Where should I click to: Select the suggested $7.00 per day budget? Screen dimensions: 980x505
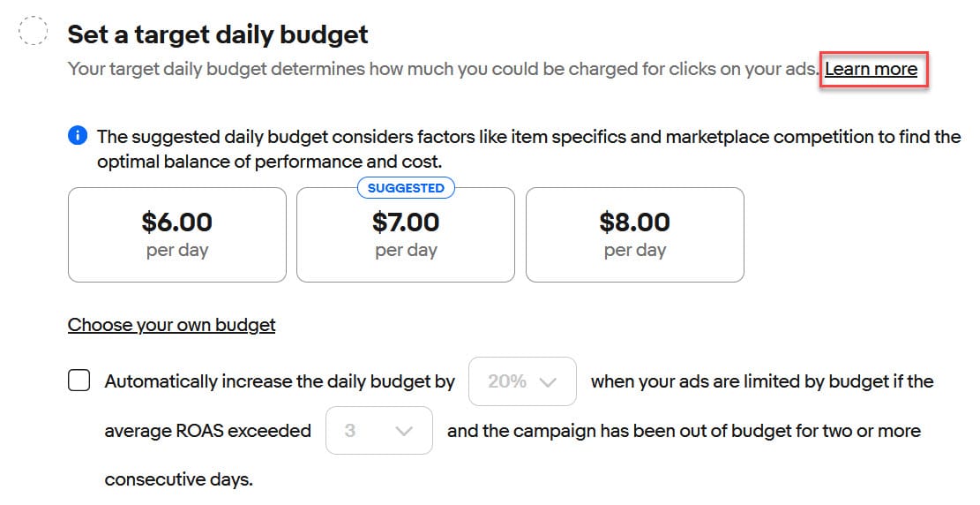coord(405,234)
